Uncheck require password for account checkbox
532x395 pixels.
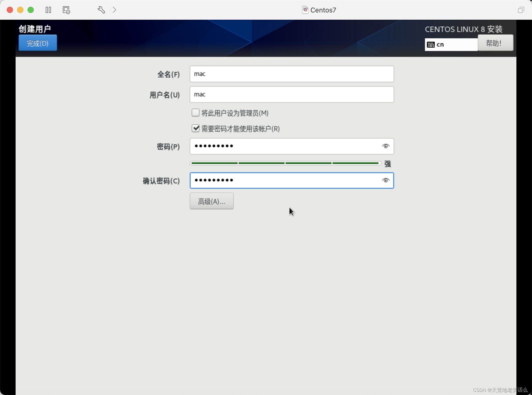click(195, 128)
